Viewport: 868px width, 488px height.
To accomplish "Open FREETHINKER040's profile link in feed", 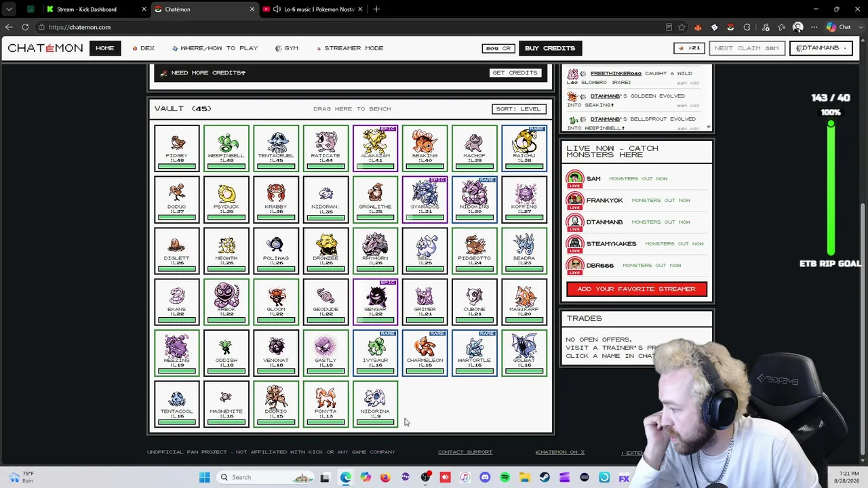I will [616, 73].
